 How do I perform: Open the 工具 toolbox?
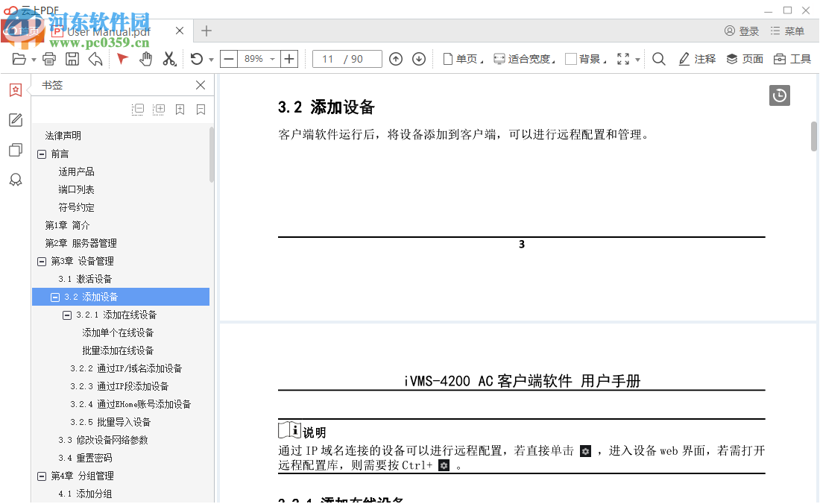click(791, 58)
